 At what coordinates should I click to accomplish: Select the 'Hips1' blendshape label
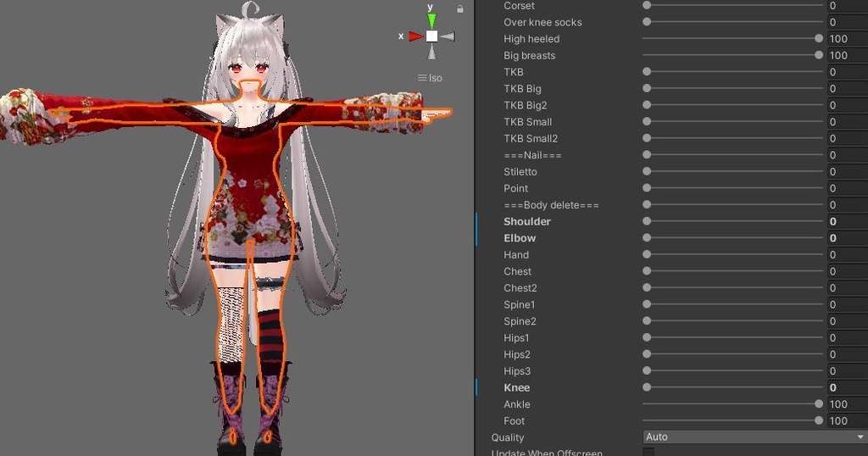pos(516,337)
